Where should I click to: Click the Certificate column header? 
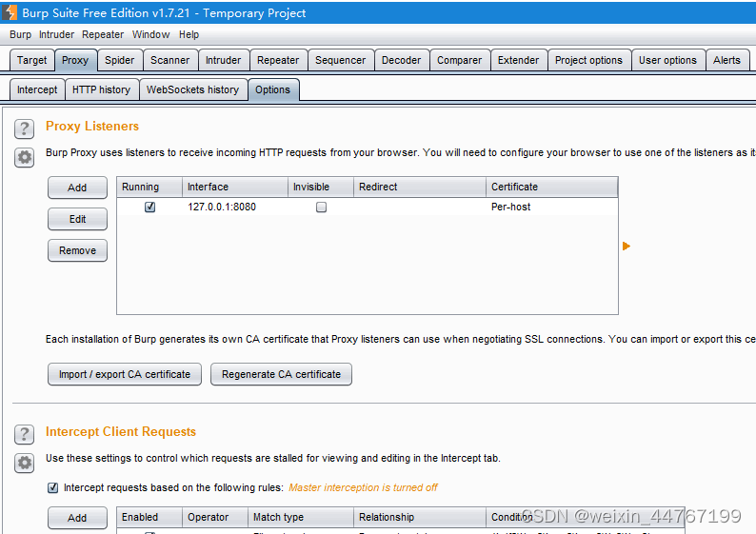point(551,187)
